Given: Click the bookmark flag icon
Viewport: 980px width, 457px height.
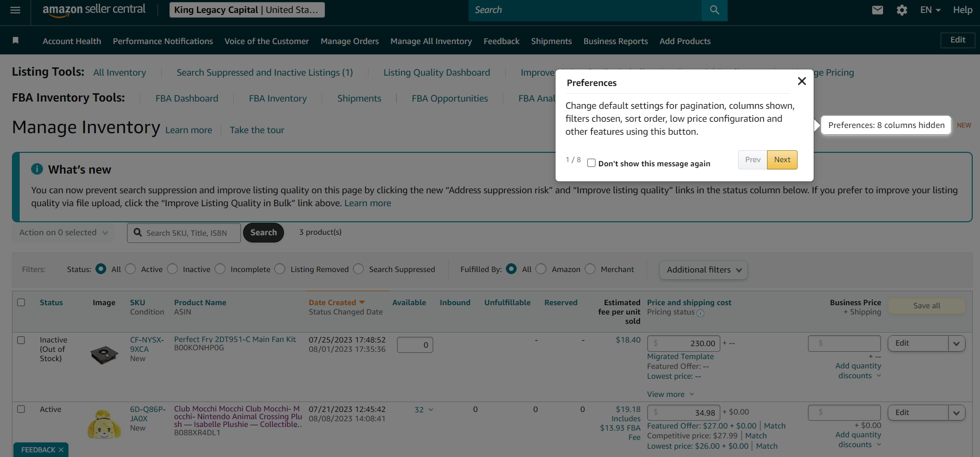Looking at the screenshot, I should (x=16, y=40).
